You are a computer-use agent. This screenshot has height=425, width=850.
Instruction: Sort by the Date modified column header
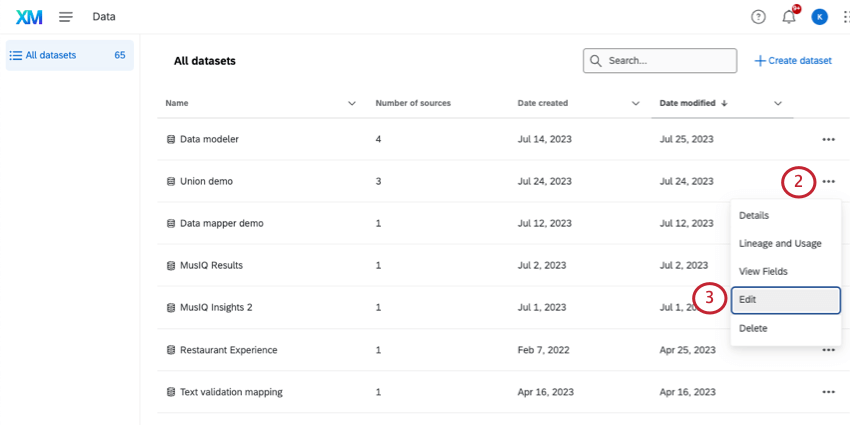click(x=688, y=103)
